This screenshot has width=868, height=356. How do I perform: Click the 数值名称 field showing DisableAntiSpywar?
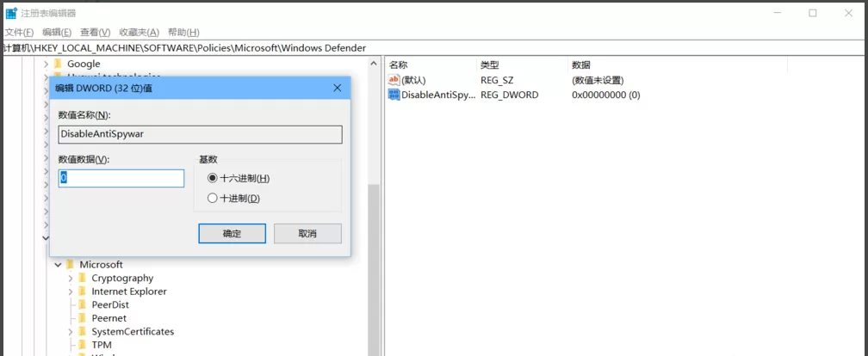click(x=201, y=135)
